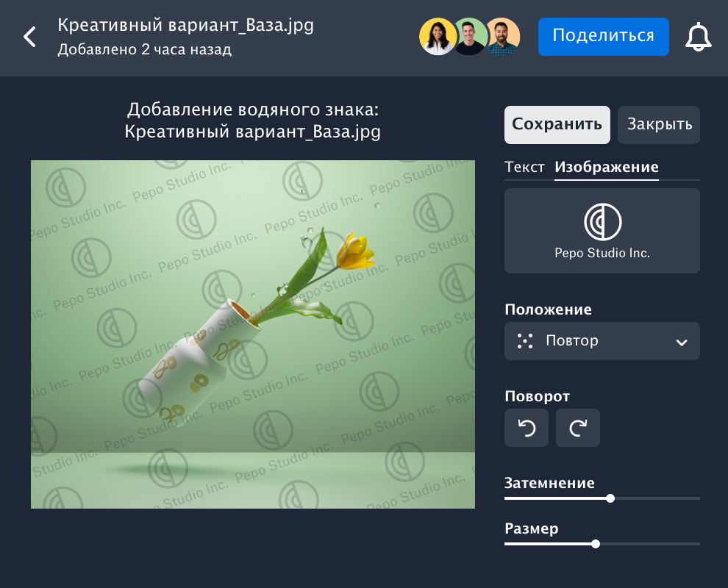The image size is (728, 588).
Task: Click the woman's avatar in yellow circle
Action: [x=438, y=37]
